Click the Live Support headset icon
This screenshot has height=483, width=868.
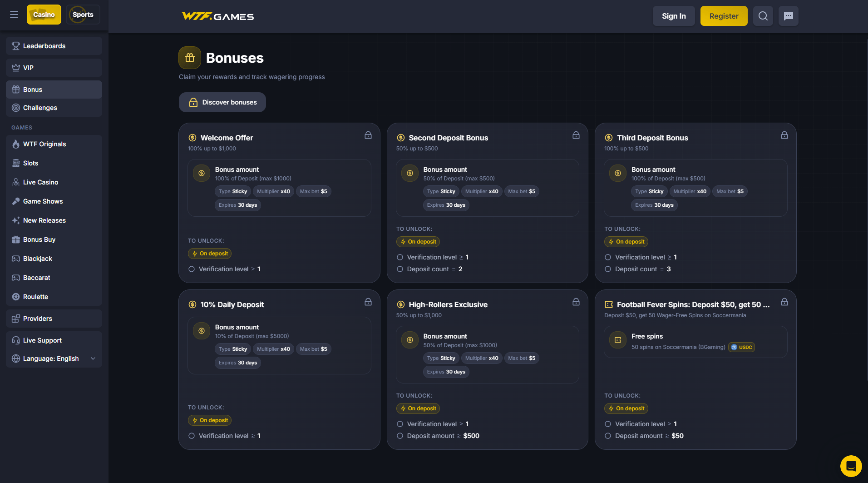point(16,340)
